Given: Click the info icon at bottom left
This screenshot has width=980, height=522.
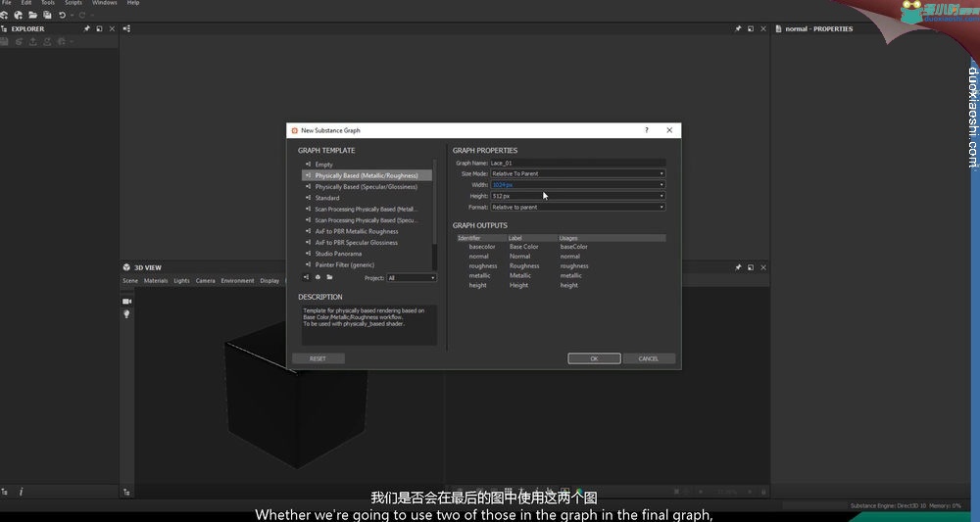Looking at the screenshot, I should click(x=21, y=492).
